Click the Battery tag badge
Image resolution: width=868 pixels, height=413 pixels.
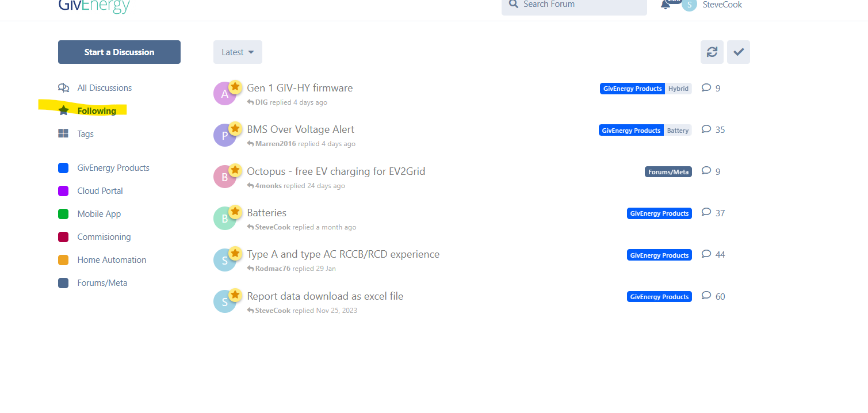(678, 131)
